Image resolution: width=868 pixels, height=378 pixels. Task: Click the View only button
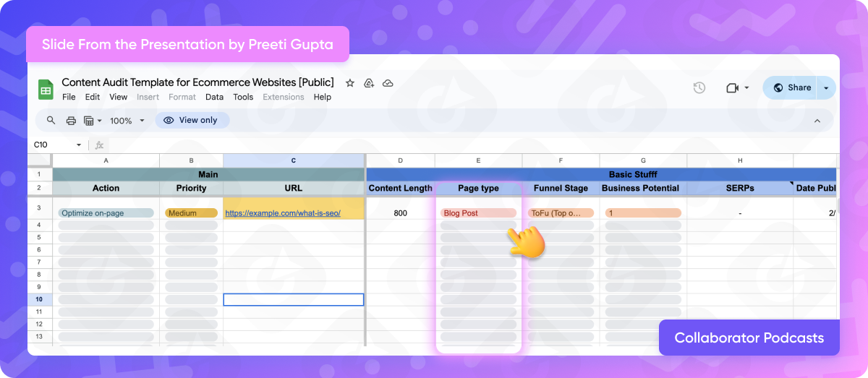click(x=192, y=120)
